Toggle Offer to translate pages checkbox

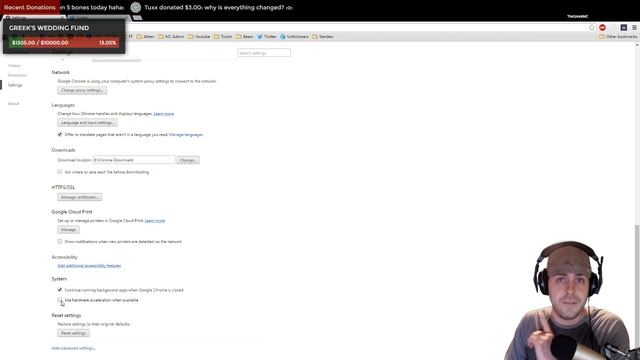[60, 134]
